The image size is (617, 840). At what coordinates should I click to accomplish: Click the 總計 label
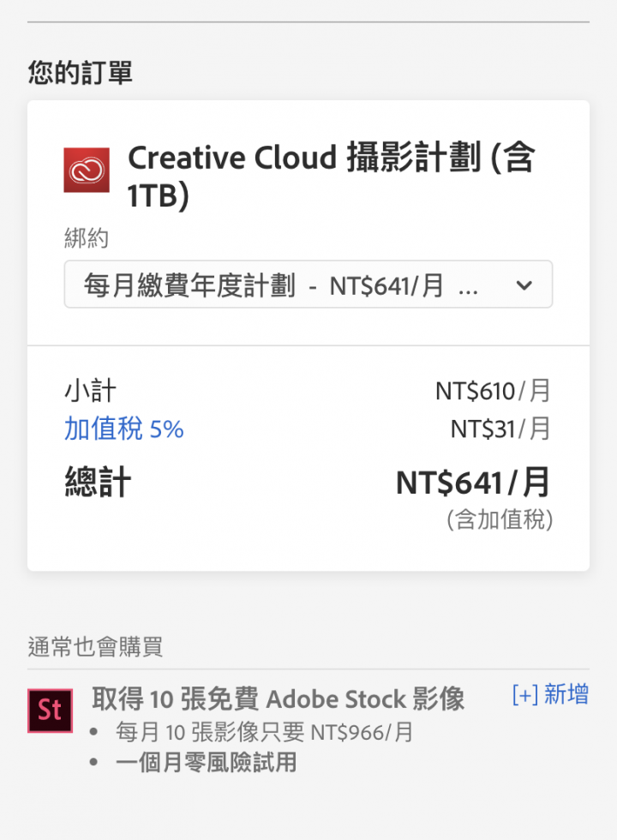pos(98,483)
